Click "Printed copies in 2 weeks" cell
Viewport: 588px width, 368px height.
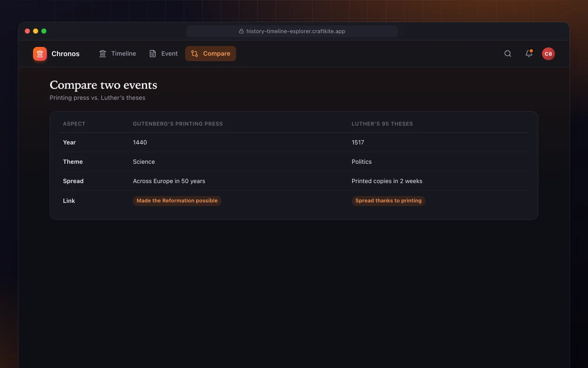(x=387, y=181)
